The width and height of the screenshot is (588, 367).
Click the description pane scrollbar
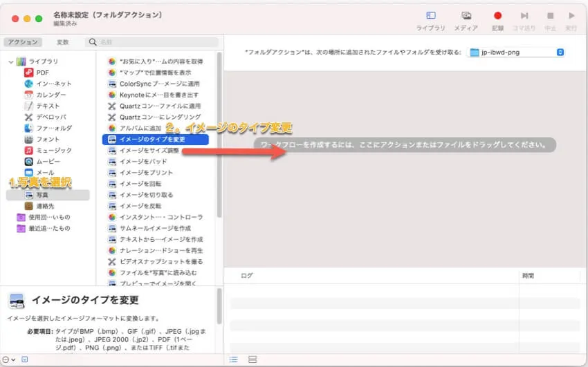pyautogui.click(x=219, y=306)
